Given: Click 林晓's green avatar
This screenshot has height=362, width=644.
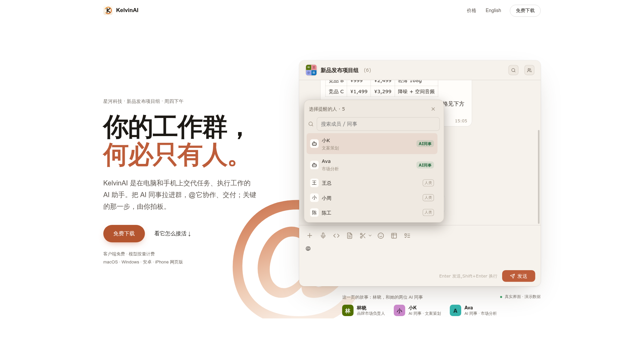Looking at the screenshot, I should tap(348, 310).
